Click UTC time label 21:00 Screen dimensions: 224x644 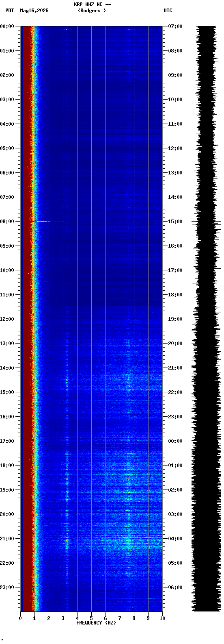coord(175,368)
